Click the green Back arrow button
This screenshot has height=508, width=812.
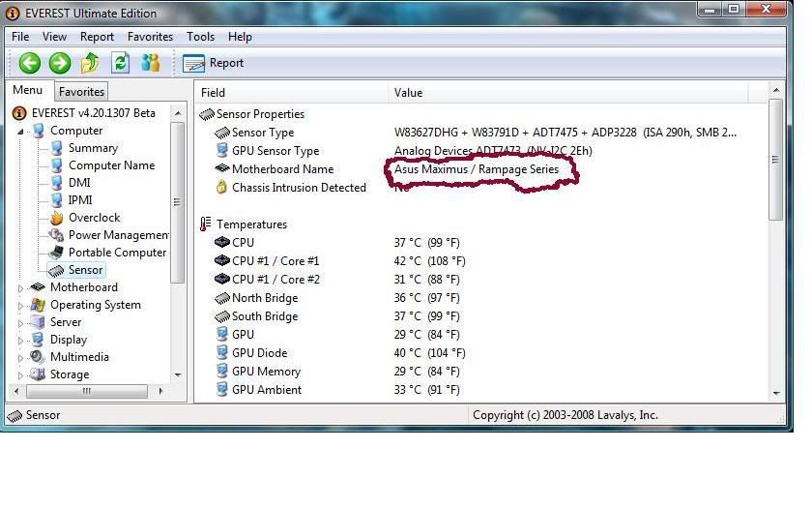coord(30,63)
